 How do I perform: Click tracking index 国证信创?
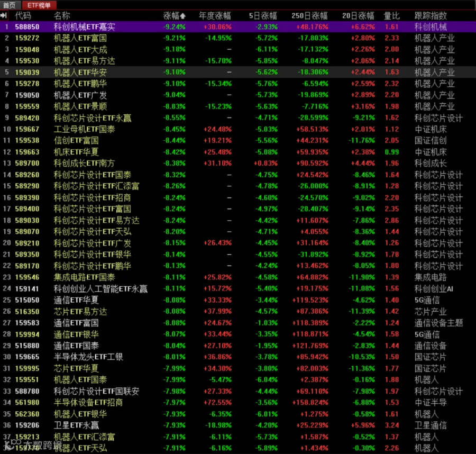[x=431, y=140]
